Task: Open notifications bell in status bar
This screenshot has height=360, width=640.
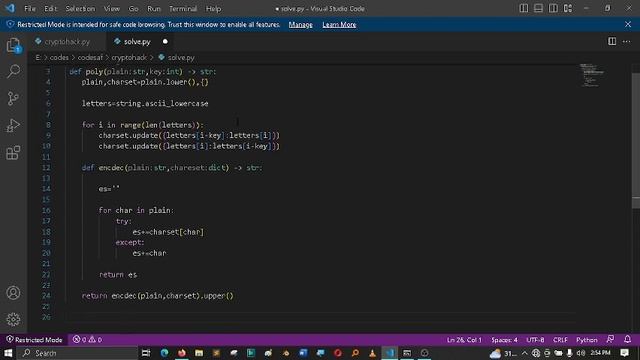Action: point(627,340)
